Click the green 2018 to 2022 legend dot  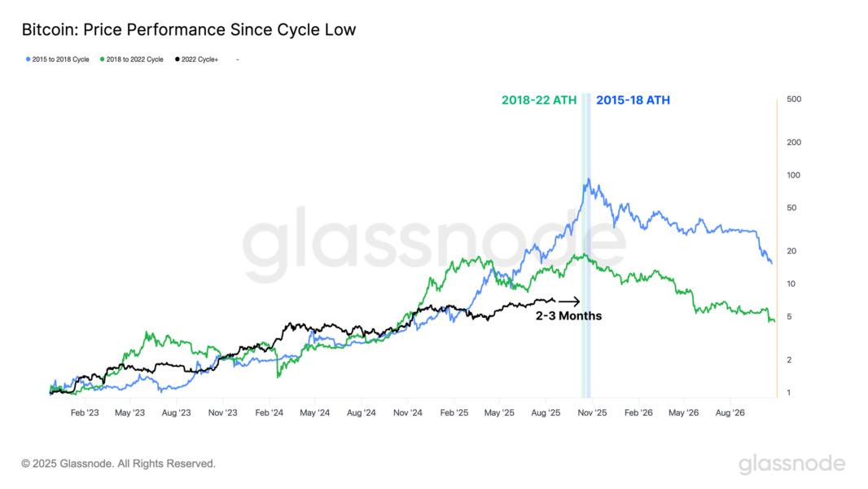click(102, 59)
